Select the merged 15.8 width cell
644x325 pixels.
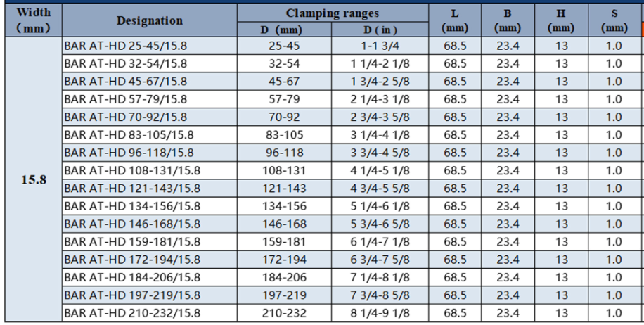pyautogui.click(x=33, y=179)
